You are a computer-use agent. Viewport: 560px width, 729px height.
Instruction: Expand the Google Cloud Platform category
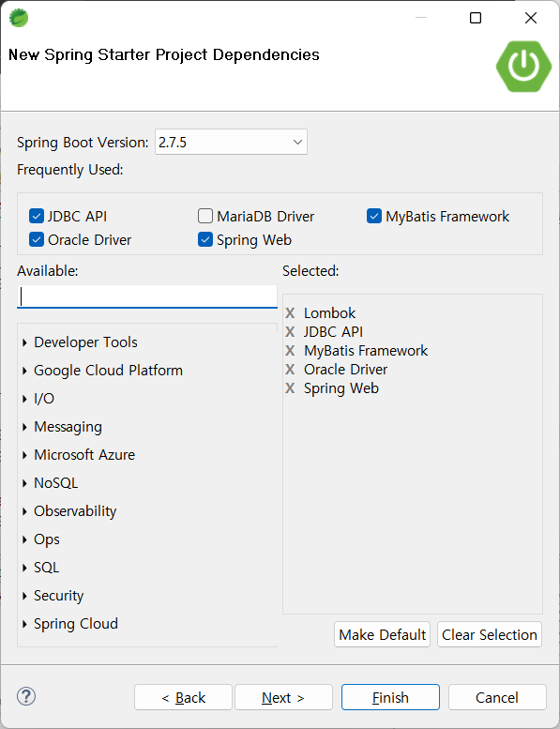(24, 371)
